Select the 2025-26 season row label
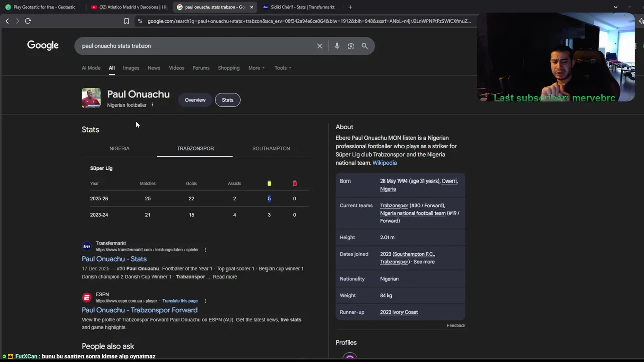Screen dimensions: 644x362 pos(99,198)
